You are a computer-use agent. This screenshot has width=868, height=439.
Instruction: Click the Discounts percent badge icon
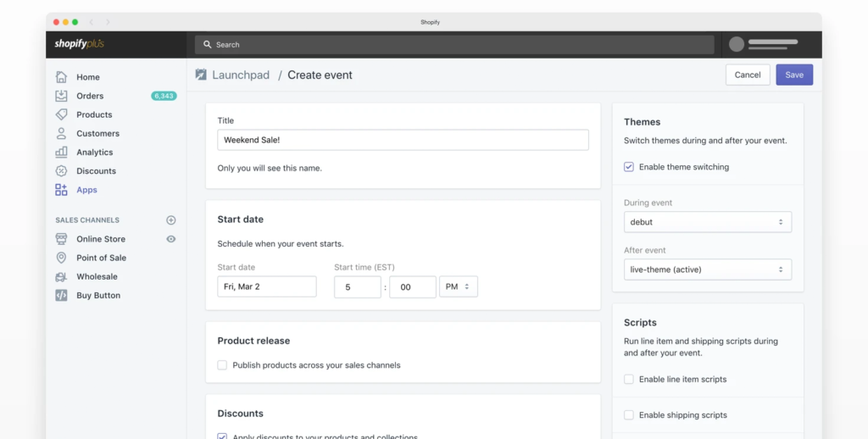click(61, 171)
